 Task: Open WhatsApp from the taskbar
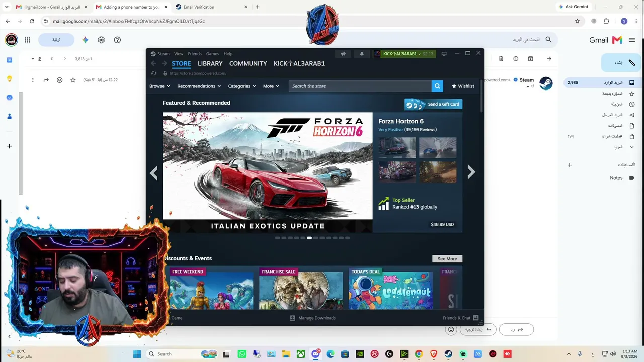242,354
